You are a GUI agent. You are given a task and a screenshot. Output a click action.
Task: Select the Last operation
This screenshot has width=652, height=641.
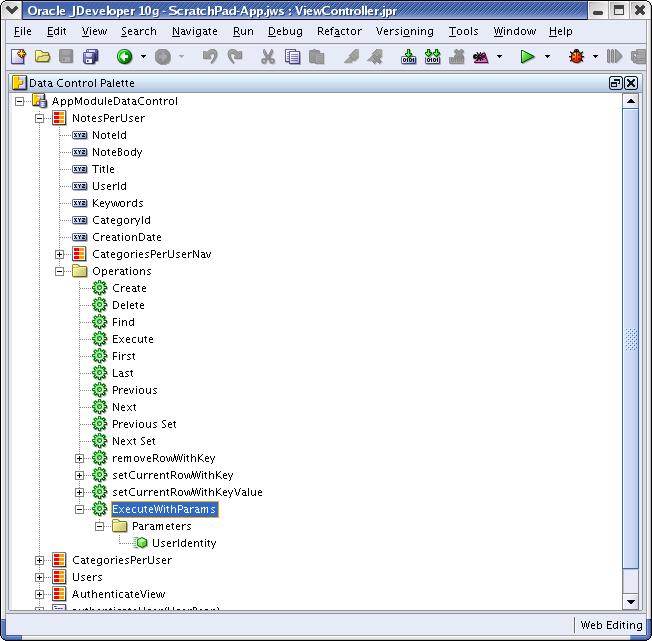click(123, 373)
